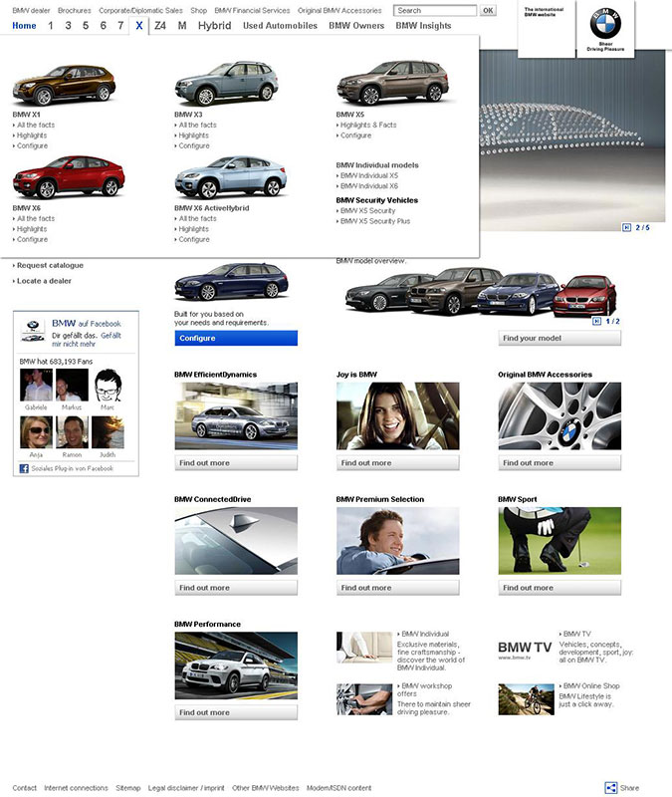Open the M menu item

click(182, 26)
